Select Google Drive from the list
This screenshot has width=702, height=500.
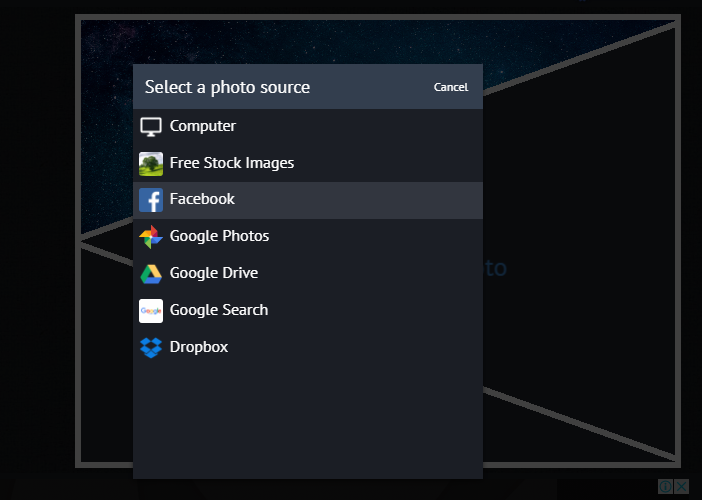click(308, 274)
